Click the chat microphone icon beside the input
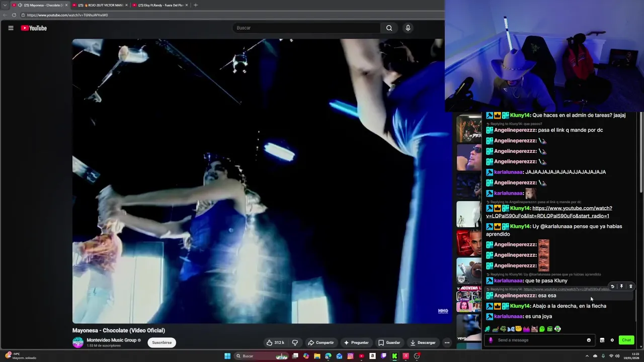The height and width of the screenshot is (362, 644). point(491,340)
